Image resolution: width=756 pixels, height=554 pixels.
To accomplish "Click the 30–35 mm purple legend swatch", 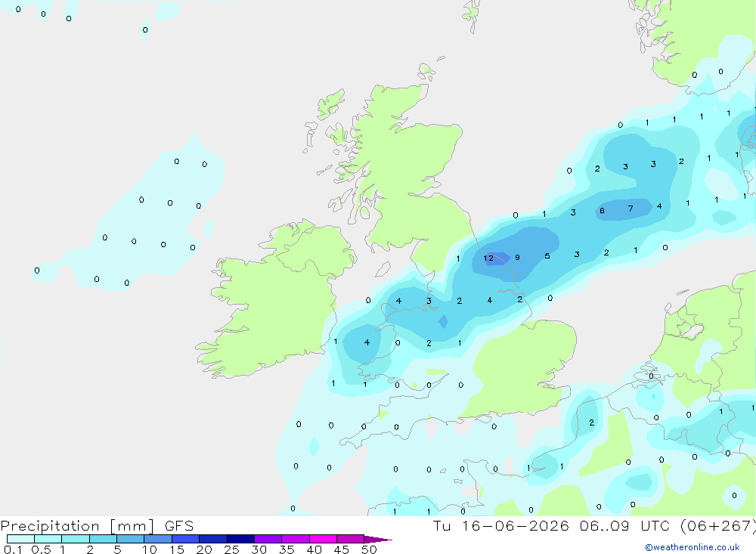I will click(268, 539).
